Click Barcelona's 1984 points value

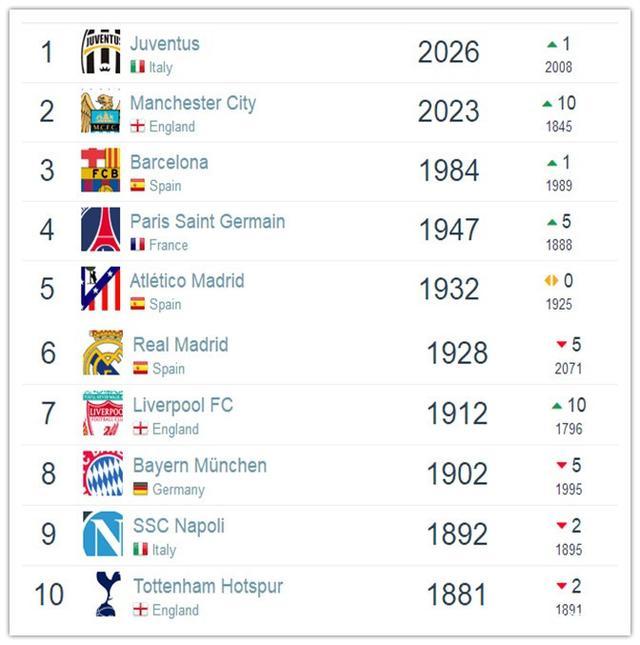[x=449, y=171]
